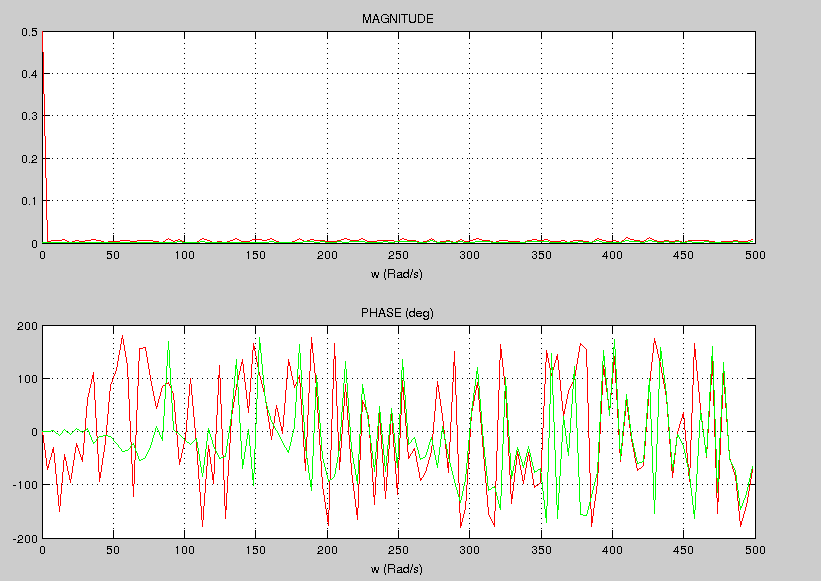Select x-axis tick 250 below the phase plot

pyautogui.click(x=398, y=550)
